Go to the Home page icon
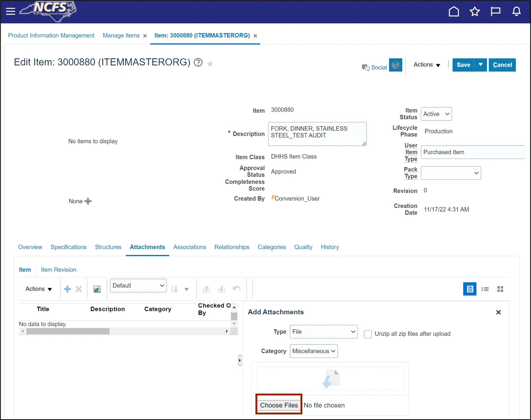This screenshot has width=531, height=420. point(454,12)
